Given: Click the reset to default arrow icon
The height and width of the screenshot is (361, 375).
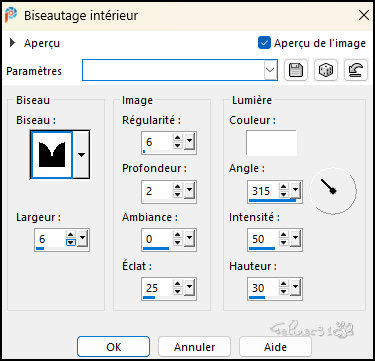Looking at the screenshot, I should click(x=356, y=70).
